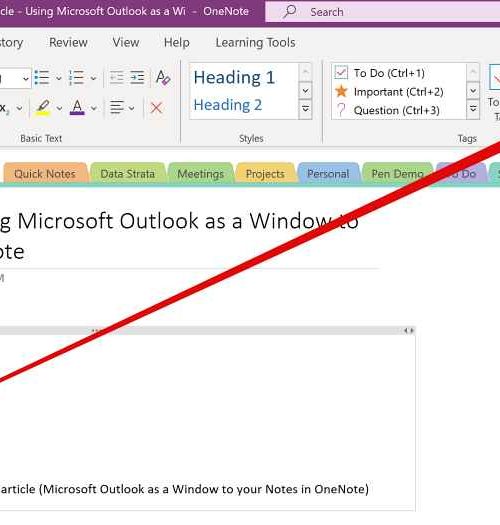Decrease indent of the paragraph

[117, 78]
